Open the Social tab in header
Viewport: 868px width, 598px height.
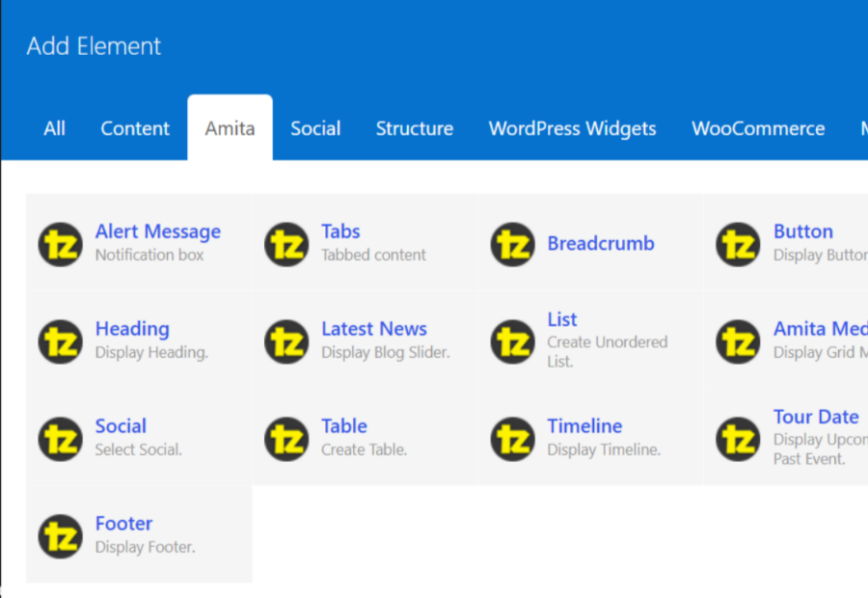315,128
